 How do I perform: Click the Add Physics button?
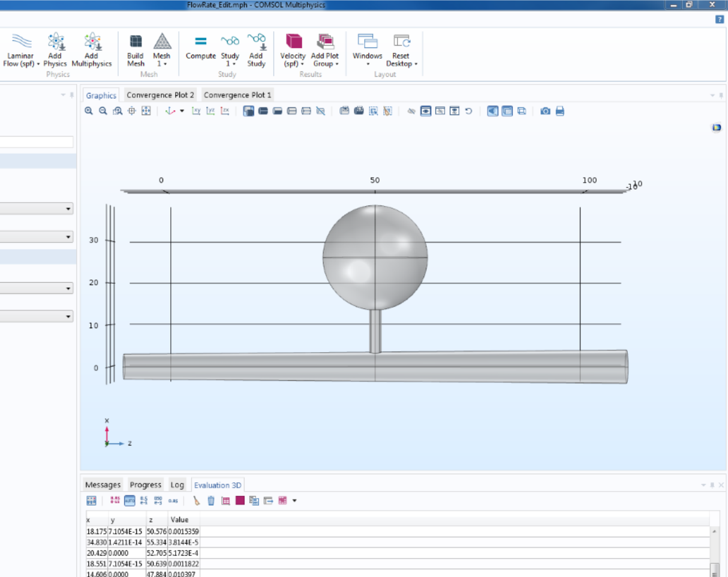[55, 49]
